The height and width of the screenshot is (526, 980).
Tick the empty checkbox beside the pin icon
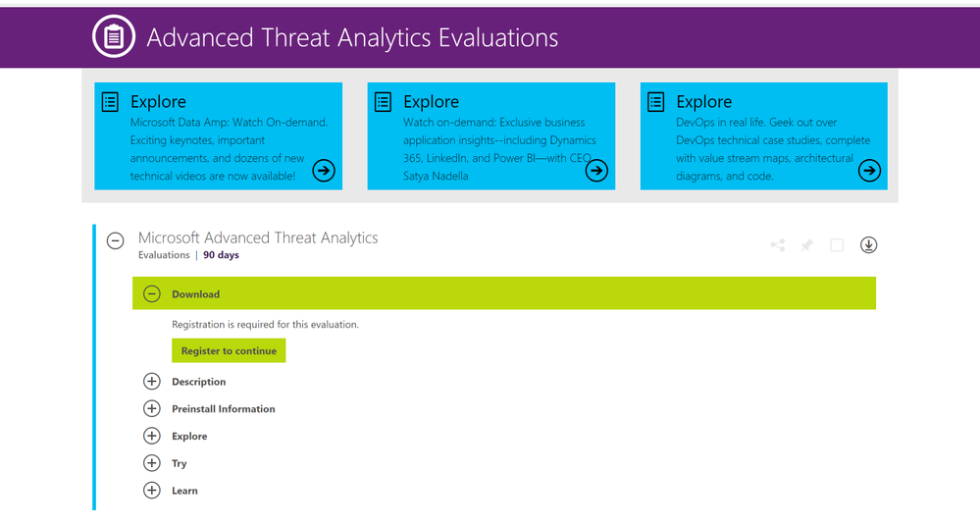pyautogui.click(x=837, y=245)
